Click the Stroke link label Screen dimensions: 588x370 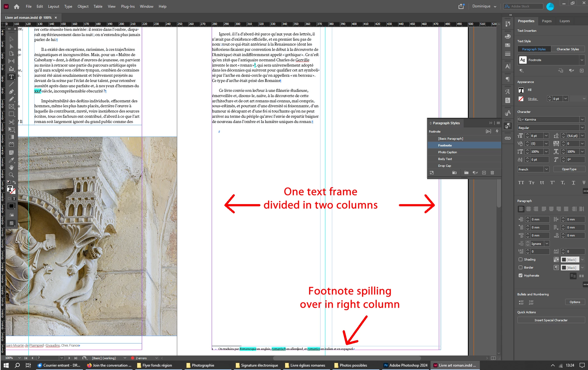[533, 99]
